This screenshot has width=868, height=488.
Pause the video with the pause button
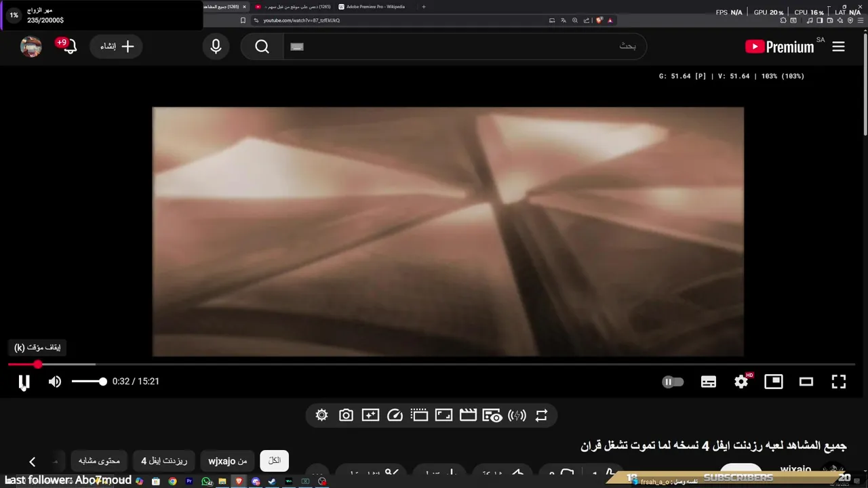[x=24, y=382]
